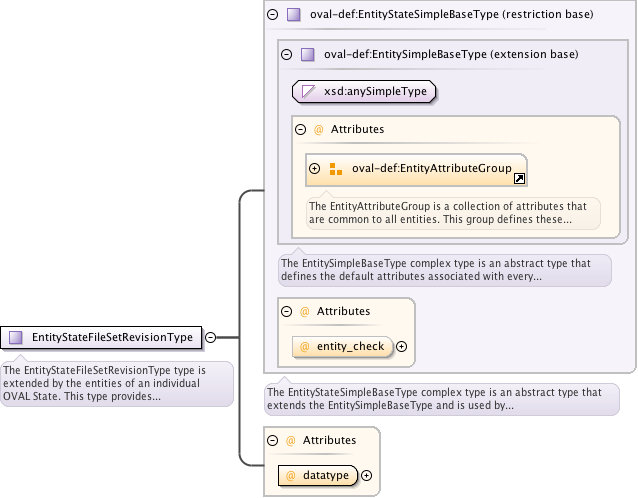Click the @ icon beside entity_check
638x498 pixels.
coord(305,347)
